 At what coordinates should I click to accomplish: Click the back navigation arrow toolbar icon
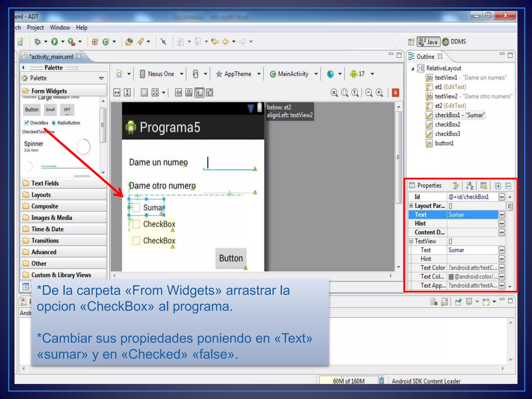[x=225, y=42]
